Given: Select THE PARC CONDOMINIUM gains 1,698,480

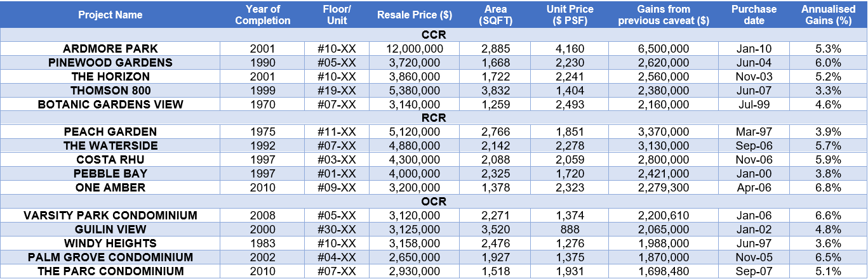Looking at the screenshot, I should (x=664, y=271).
